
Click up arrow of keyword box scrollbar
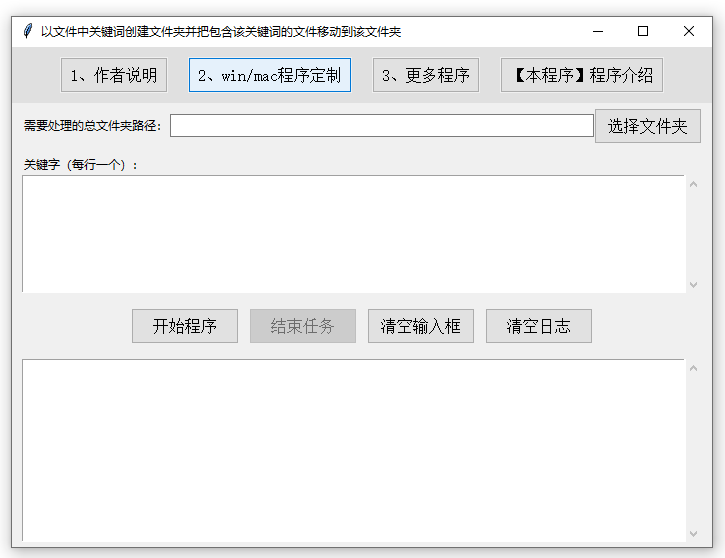(693, 184)
